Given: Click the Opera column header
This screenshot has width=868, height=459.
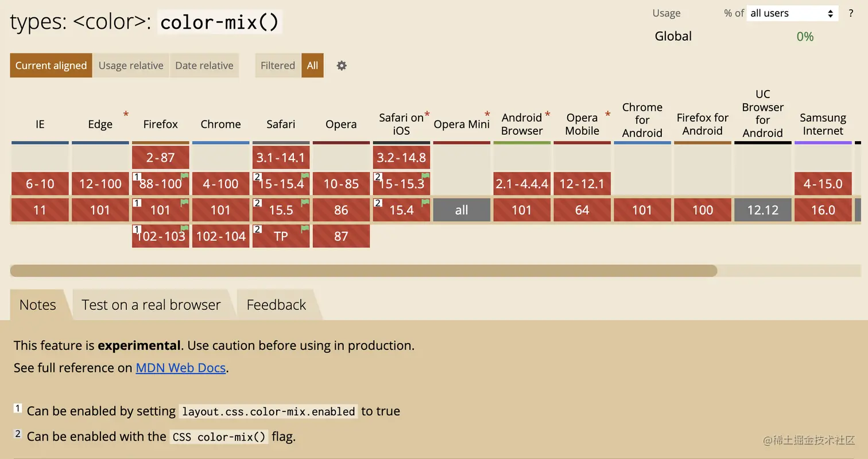Looking at the screenshot, I should pos(341,124).
